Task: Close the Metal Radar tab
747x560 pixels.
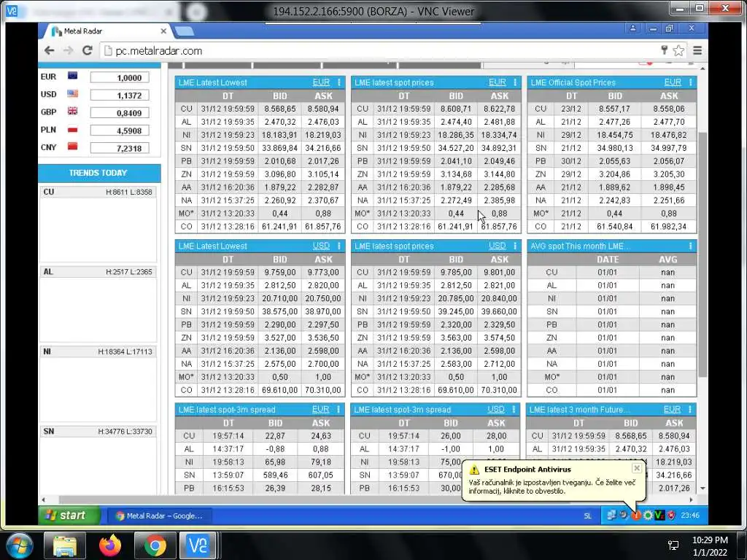Action: (x=163, y=31)
